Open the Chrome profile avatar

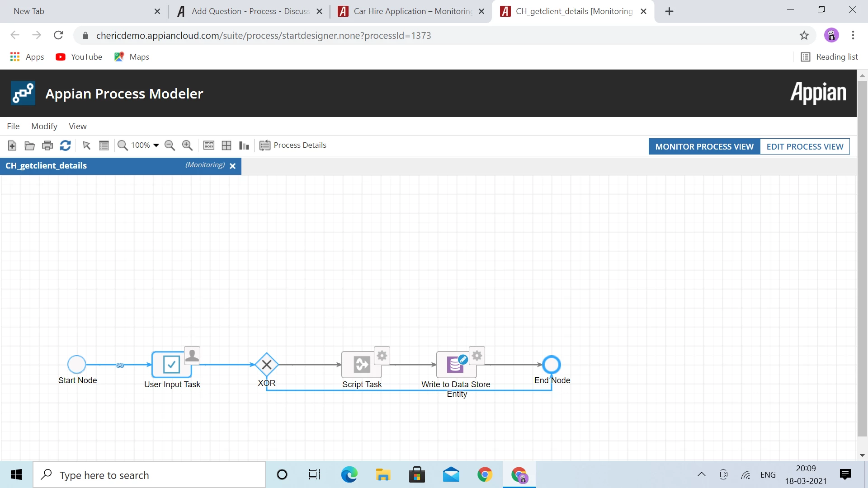pos(831,35)
